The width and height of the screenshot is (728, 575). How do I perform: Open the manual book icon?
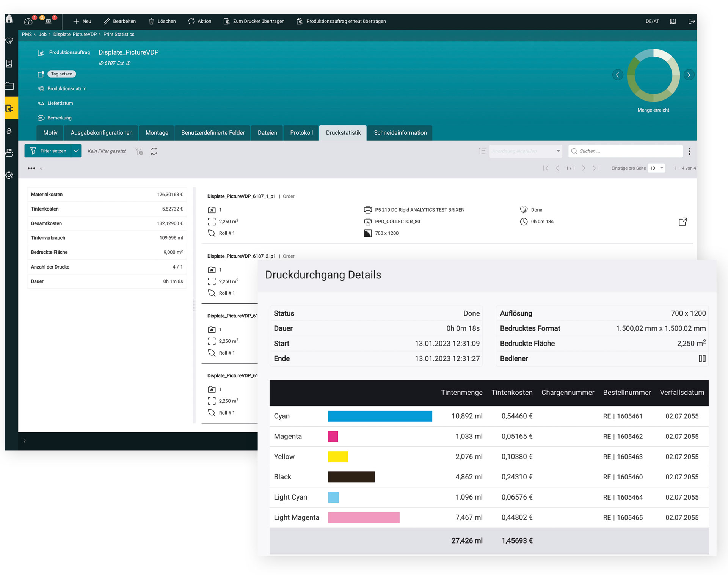coord(673,21)
